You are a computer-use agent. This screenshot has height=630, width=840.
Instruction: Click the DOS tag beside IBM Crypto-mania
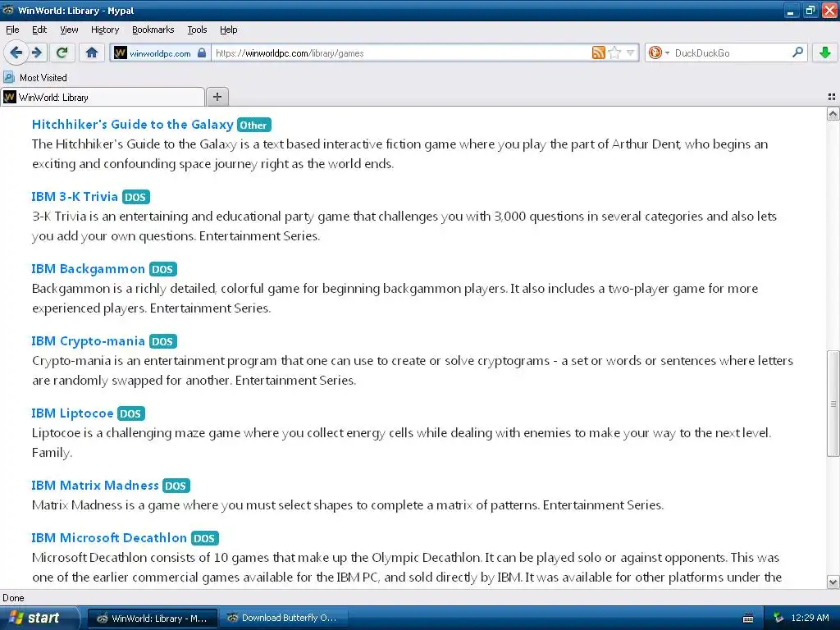(163, 342)
